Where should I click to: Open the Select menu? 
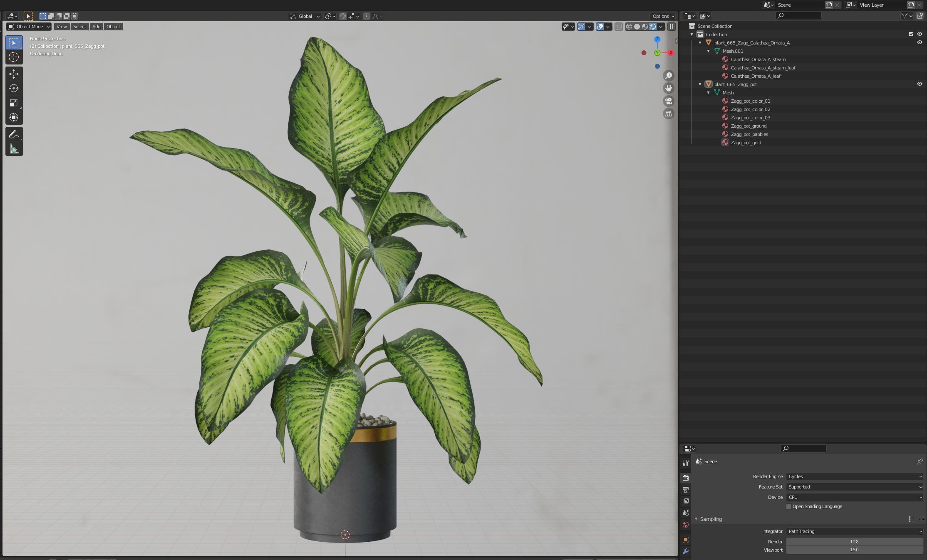coord(79,27)
